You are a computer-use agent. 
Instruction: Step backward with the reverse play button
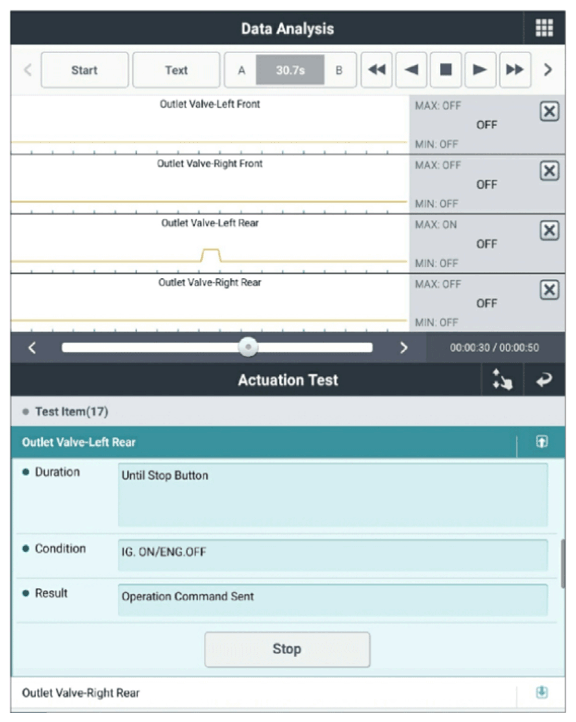click(x=411, y=70)
